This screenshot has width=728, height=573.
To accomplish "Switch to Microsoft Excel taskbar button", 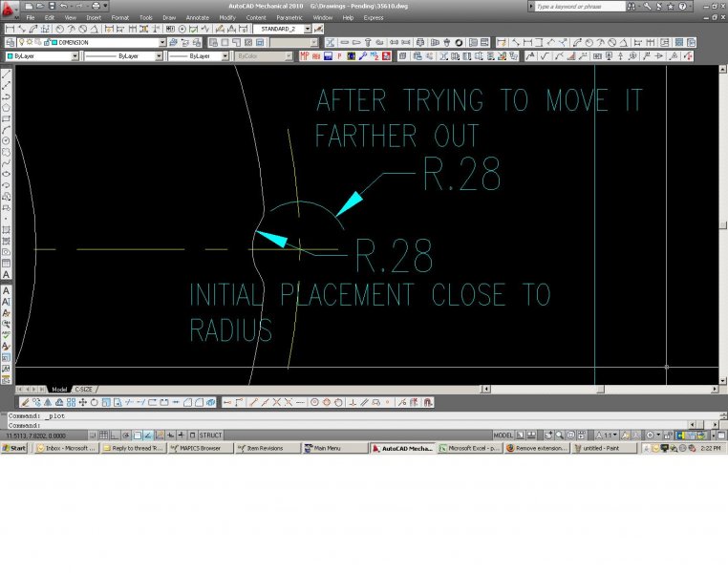I will pos(470,448).
